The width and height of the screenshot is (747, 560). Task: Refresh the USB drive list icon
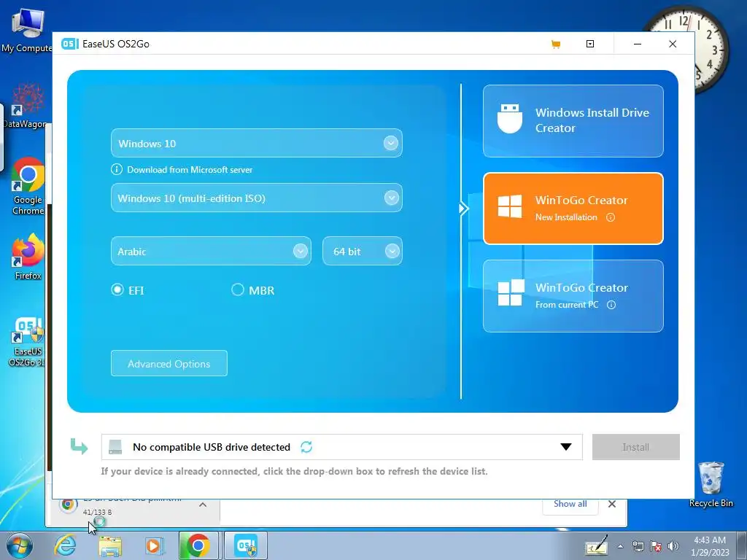306,447
